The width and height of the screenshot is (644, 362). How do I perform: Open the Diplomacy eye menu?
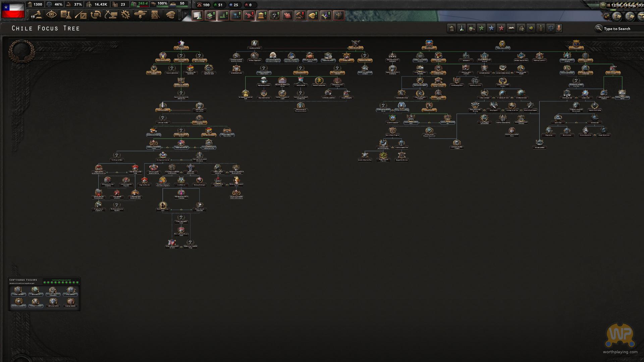(51, 15)
